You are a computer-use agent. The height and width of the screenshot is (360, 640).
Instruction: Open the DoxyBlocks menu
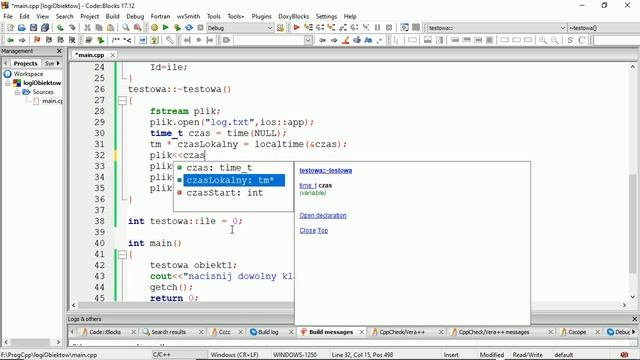pos(293,16)
